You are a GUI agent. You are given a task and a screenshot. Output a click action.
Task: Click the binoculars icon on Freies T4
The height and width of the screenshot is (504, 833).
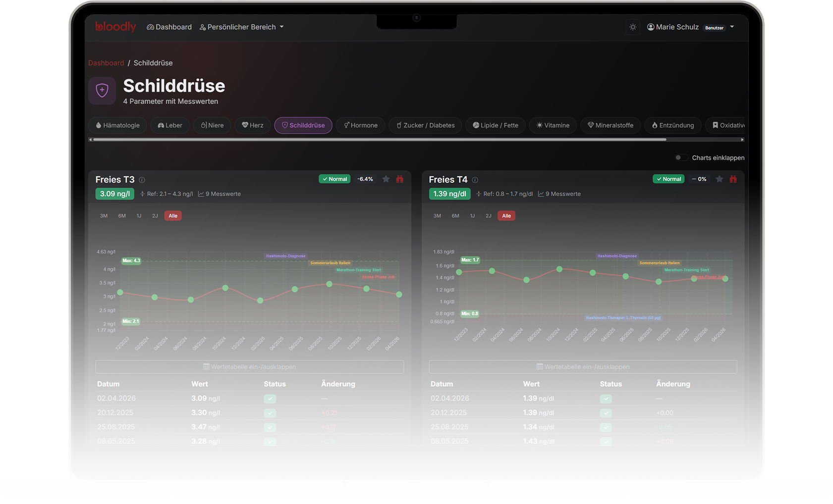[733, 179]
